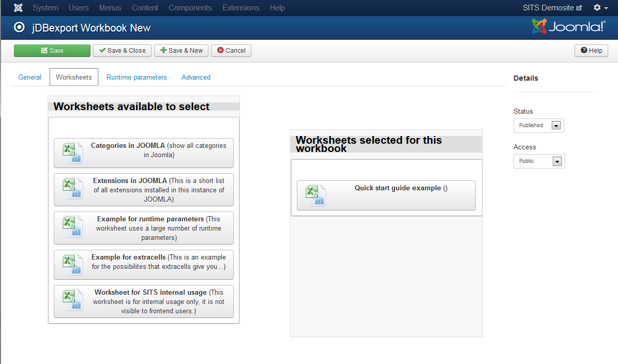Switch to the Runtime parameters tab
Viewport: 618px width, 364px height.
pos(137,77)
